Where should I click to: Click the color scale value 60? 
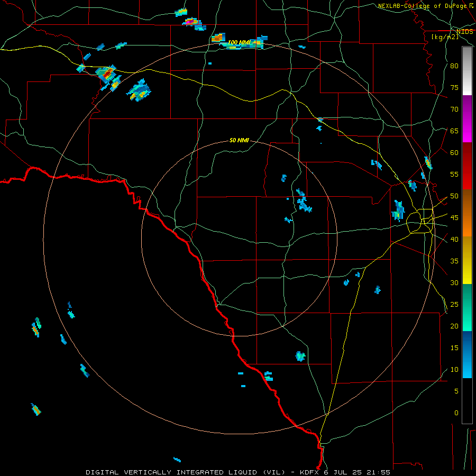click(x=454, y=153)
